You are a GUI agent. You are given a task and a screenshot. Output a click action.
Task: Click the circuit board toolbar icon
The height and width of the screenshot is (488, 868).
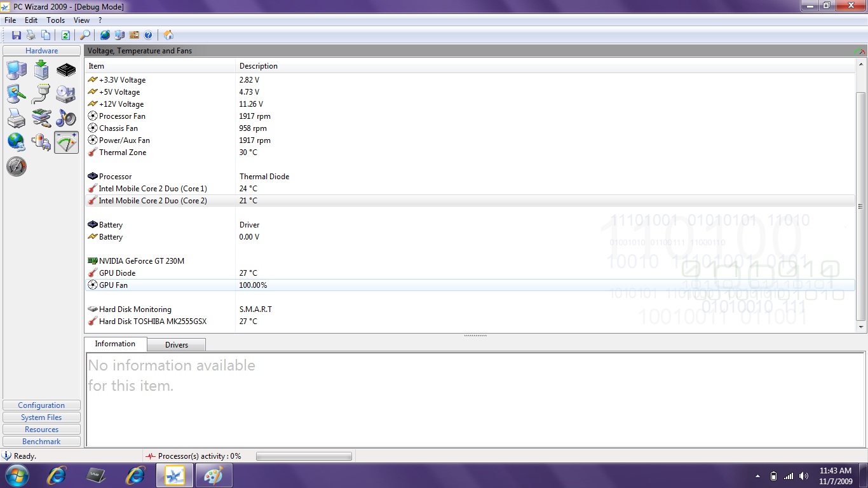pyautogui.click(x=134, y=35)
